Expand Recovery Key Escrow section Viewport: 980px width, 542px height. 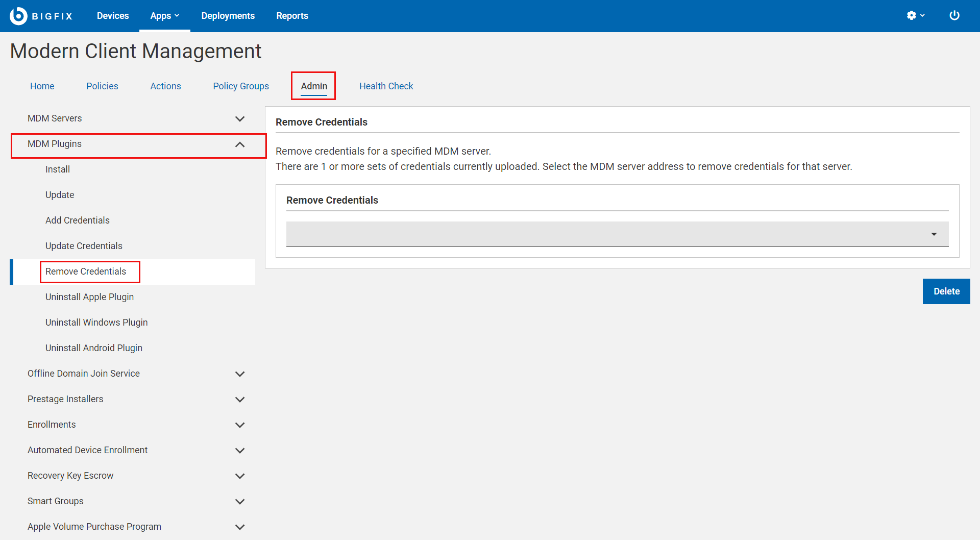point(239,476)
